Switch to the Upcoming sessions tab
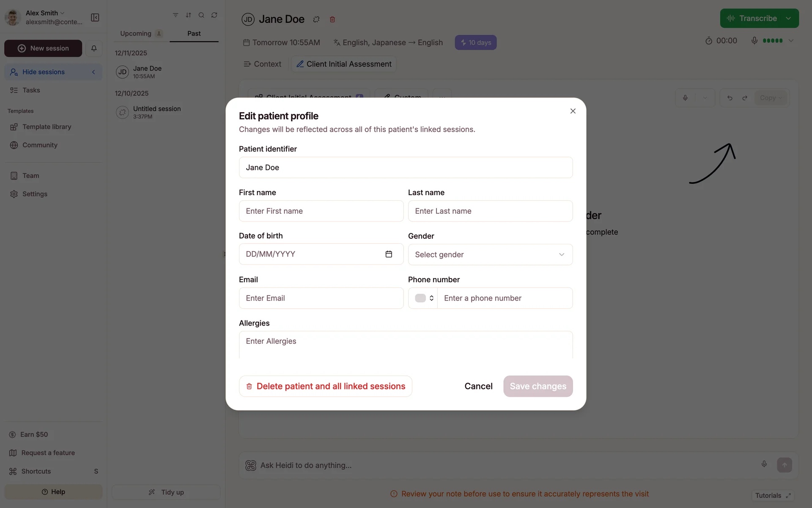 136,33
